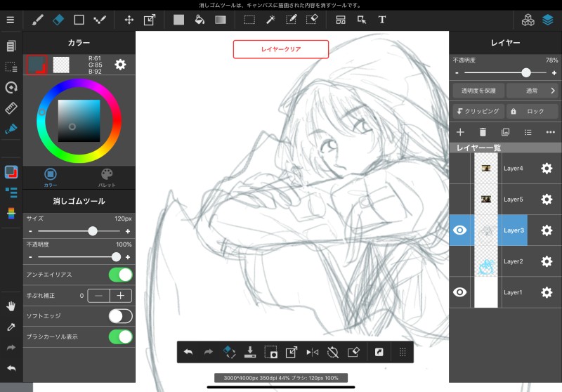
Task: Click the layer Lock button
Action: [532, 111]
